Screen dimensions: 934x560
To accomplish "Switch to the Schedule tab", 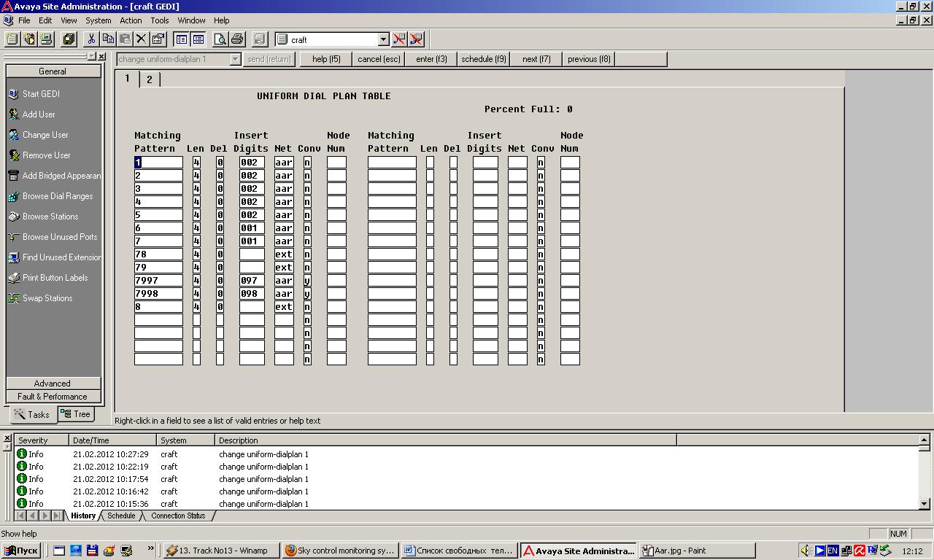I will pyautogui.click(x=121, y=516).
